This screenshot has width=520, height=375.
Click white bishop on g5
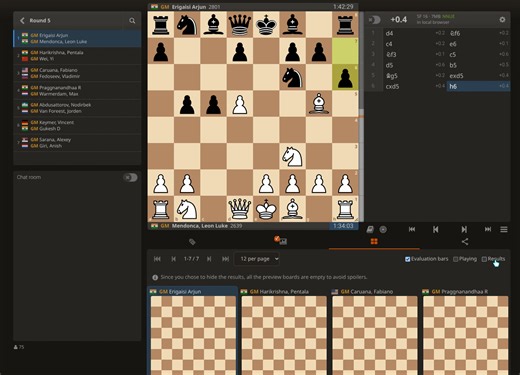[x=319, y=104]
